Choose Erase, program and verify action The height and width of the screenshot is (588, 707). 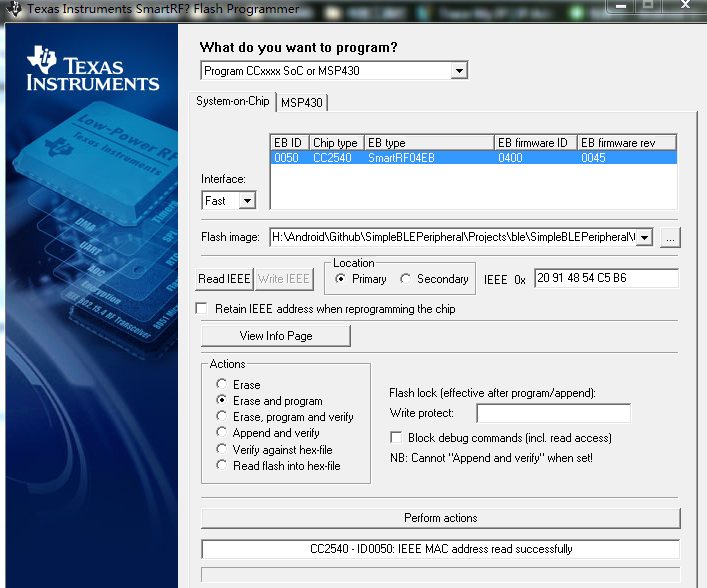(221, 416)
